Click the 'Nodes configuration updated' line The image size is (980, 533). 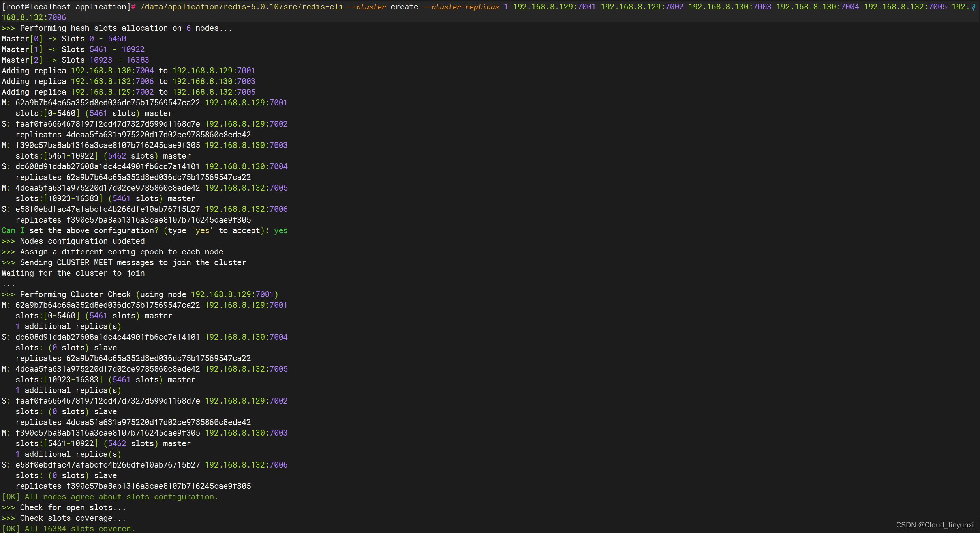pos(73,241)
